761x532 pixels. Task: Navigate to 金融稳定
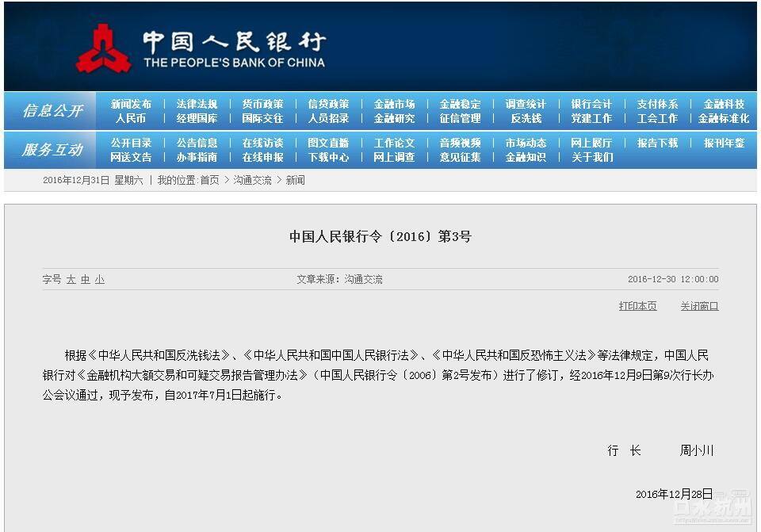(x=460, y=104)
